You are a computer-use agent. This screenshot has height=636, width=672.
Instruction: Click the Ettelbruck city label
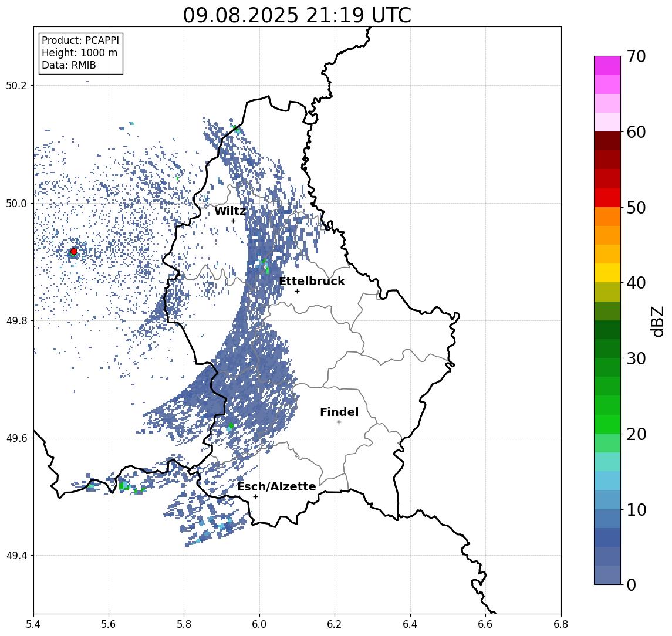(312, 281)
